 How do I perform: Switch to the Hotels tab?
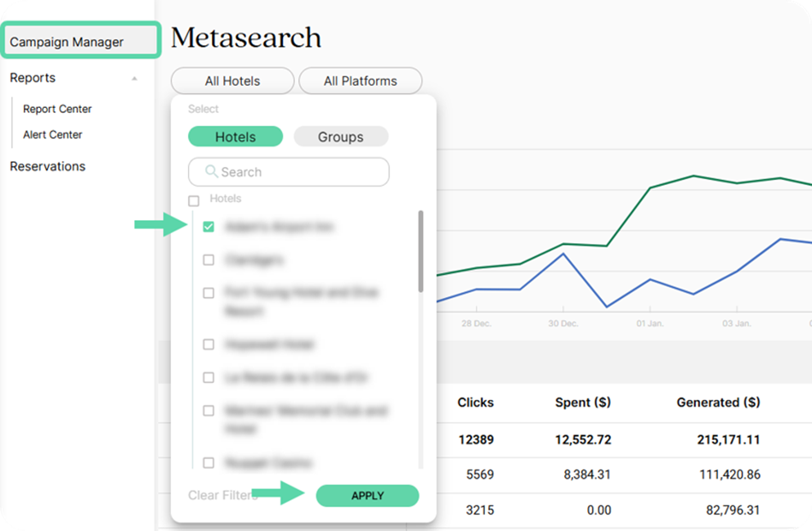tap(236, 137)
